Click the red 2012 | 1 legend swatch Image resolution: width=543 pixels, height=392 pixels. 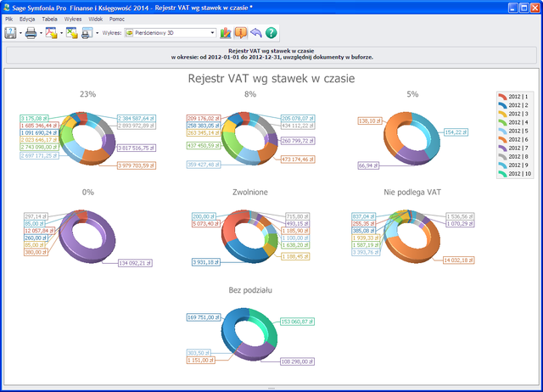point(502,98)
